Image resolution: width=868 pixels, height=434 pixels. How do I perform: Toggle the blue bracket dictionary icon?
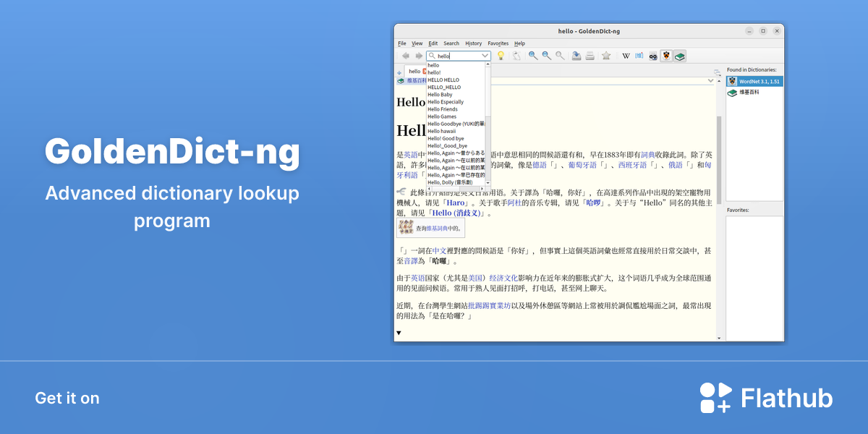tap(639, 56)
